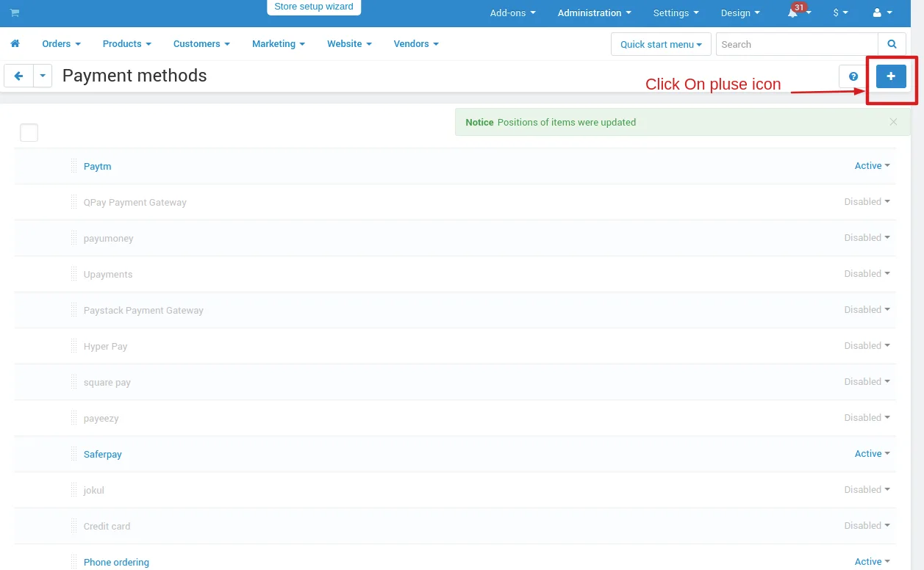
Task: Grab the drag handle for payeezy
Action: click(74, 418)
